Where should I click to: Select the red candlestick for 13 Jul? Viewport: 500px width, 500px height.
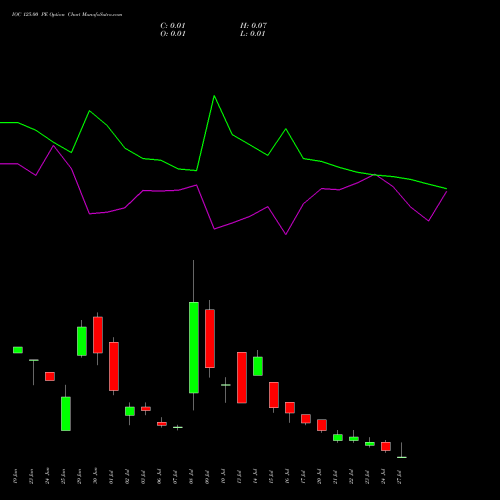[x=242, y=377]
